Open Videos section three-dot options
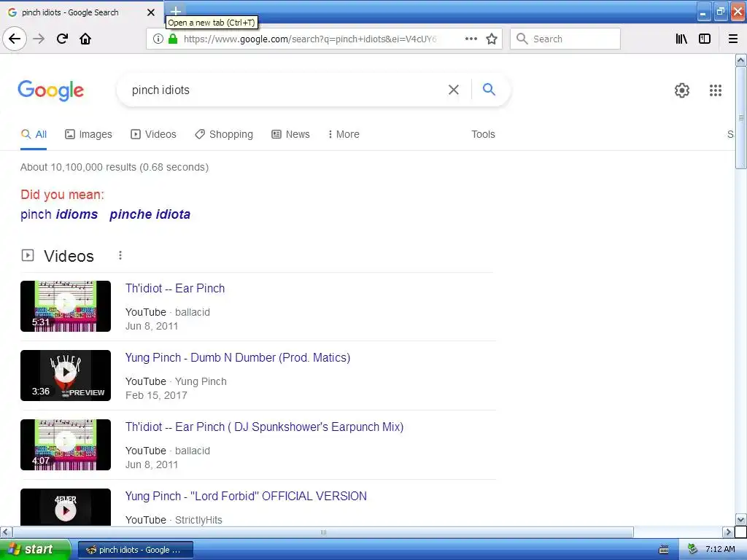747x560 pixels. (120, 256)
